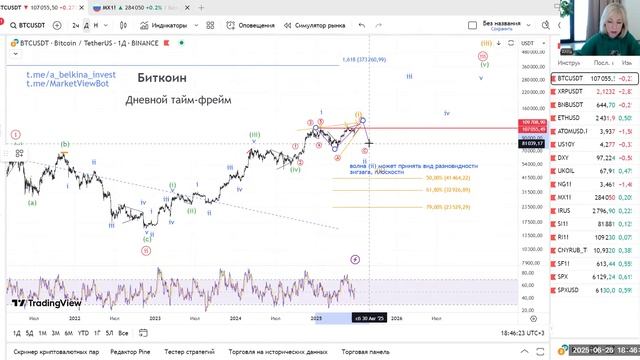This screenshot has height=360, width=640.
Task: Select DXY in the watchlist
Action: pos(595,158)
